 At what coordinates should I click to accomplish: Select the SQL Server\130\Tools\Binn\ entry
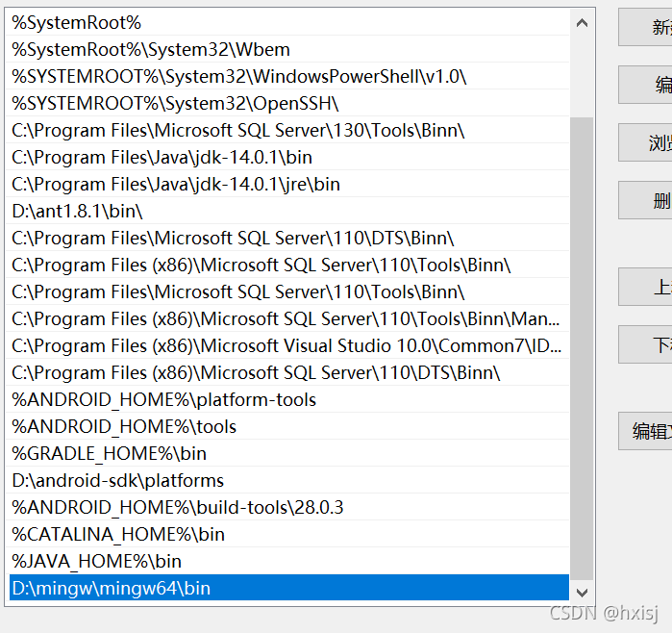click(x=287, y=131)
